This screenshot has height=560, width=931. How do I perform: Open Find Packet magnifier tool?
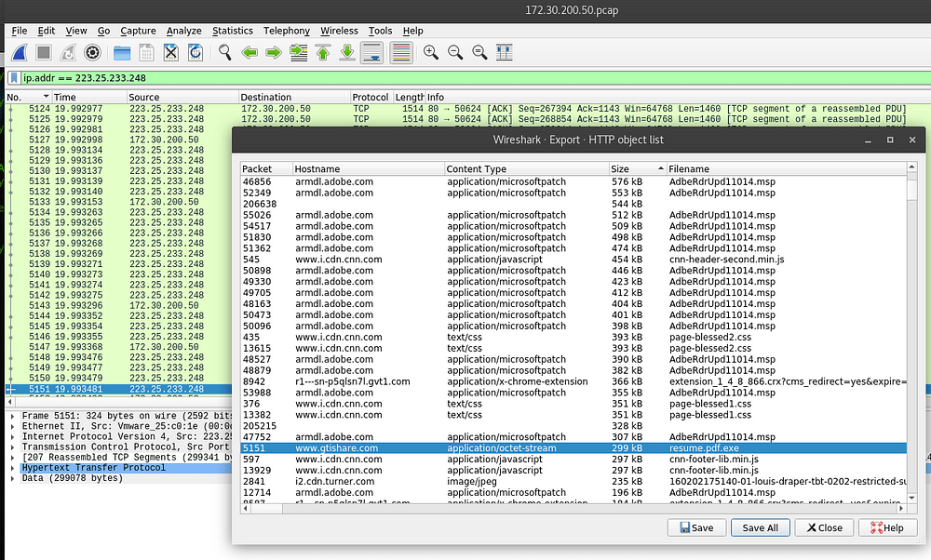pyautogui.click(x=225, y=52)
